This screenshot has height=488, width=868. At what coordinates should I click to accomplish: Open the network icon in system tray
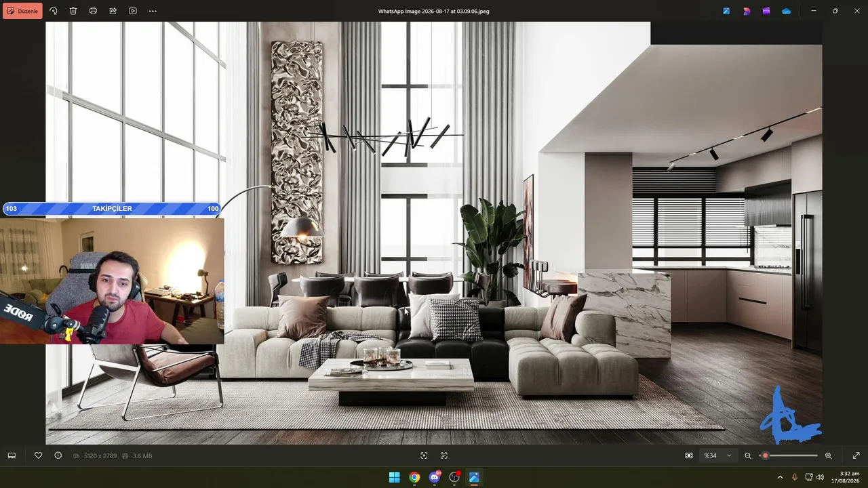pos(808,477)
